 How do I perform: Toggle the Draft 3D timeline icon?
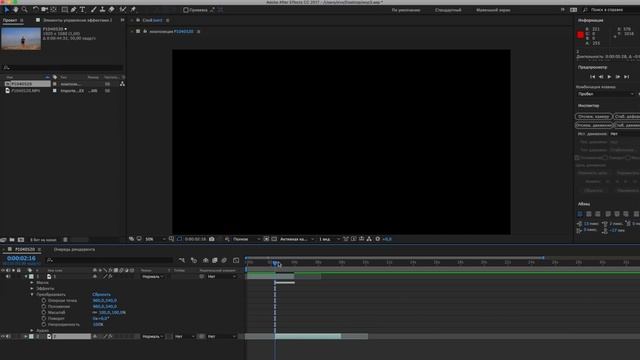(x=194, y=260)
